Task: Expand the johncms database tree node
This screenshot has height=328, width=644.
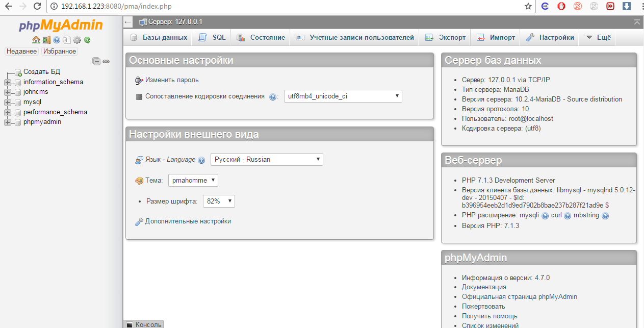Action: click(x=8, y=92)
